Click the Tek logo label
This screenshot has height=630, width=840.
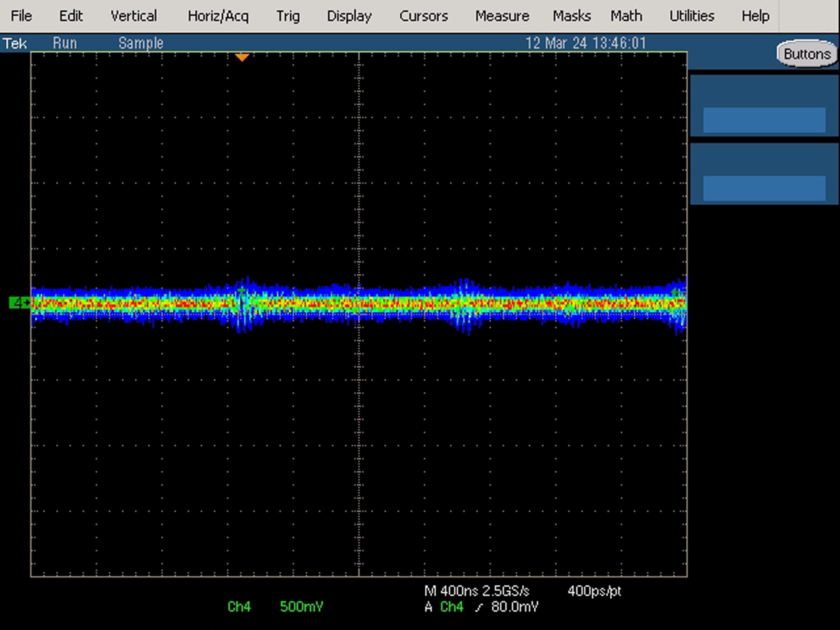point(15,43)
